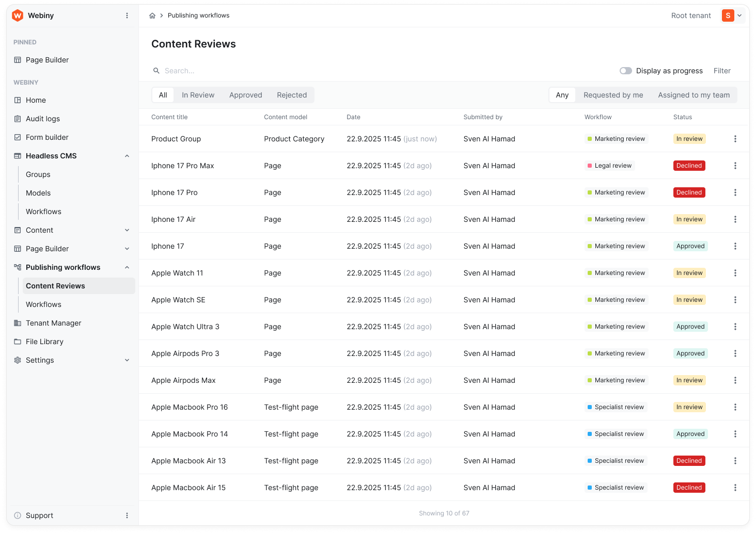The image size is (756, 534).
Task: Open the user account dropdown arrow
Action: 739,15
